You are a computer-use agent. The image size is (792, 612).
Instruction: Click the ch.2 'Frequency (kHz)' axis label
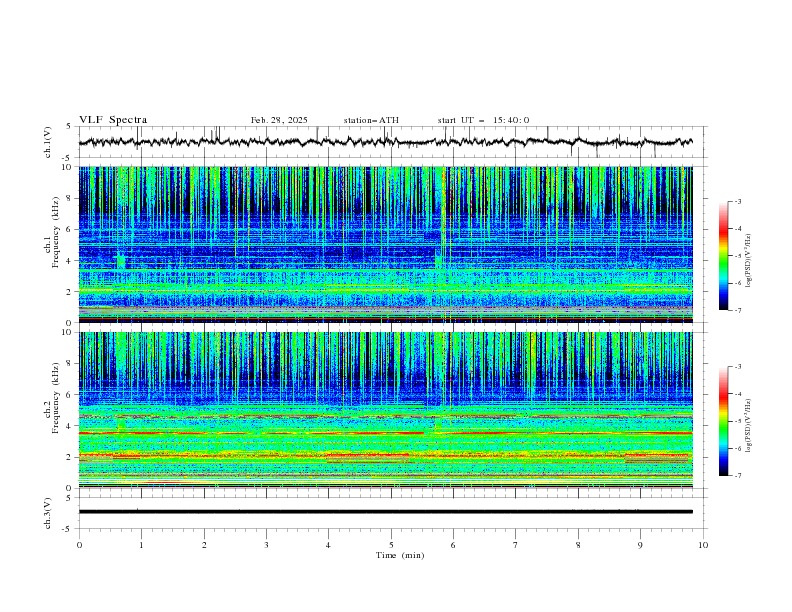coord(56,398)
